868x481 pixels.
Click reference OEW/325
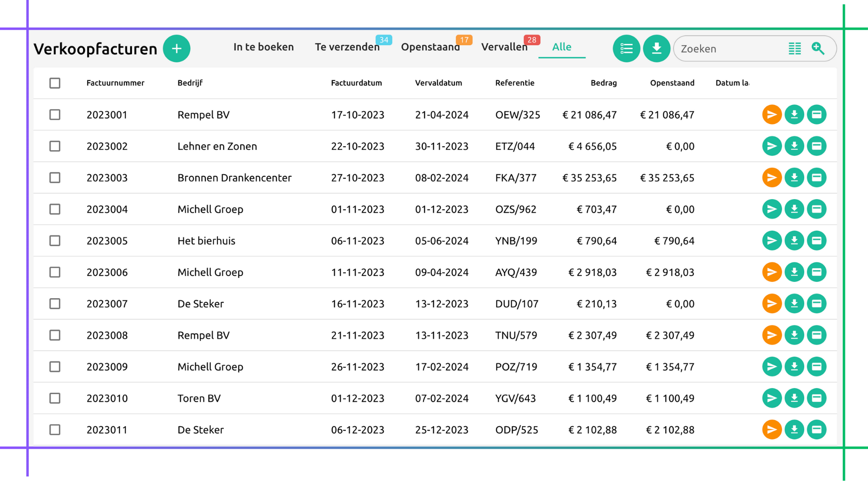pyautogui.click(x=518, y=114)
